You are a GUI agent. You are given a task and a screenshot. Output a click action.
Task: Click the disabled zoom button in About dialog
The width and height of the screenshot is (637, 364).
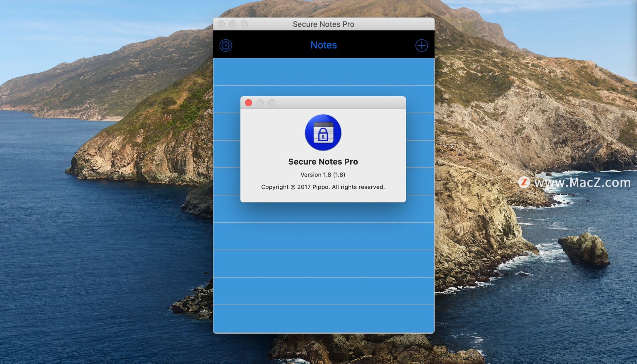272,103
